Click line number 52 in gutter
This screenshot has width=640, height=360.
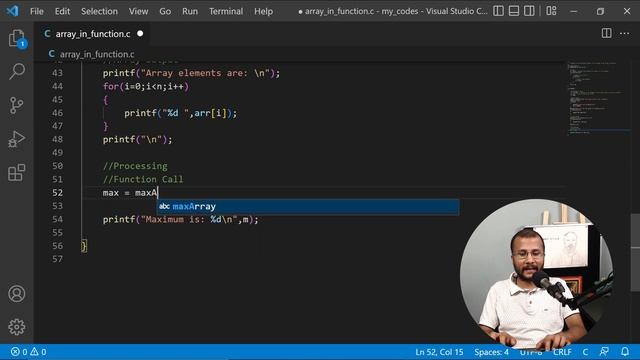tap(58, 193)
